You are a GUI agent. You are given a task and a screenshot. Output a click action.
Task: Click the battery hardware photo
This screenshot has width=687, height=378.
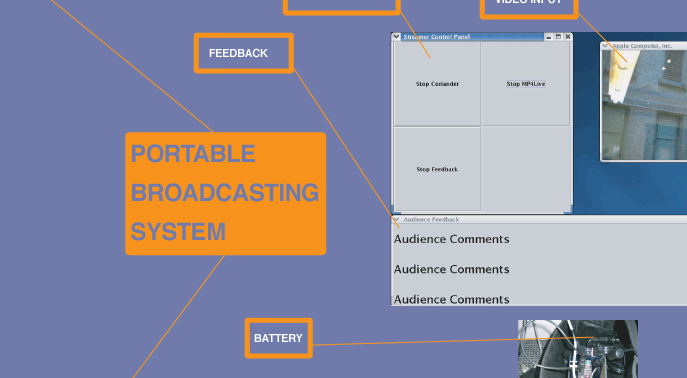click(577, 349)
